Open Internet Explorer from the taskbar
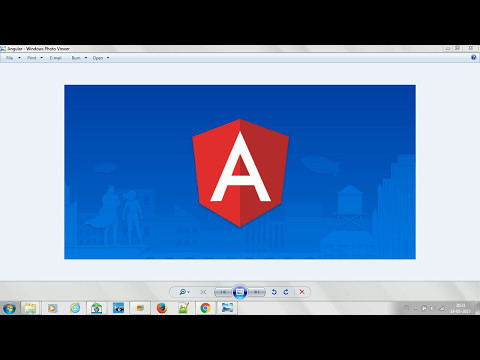Viewport: 480px width, 360px height. [x=75, y=308]
